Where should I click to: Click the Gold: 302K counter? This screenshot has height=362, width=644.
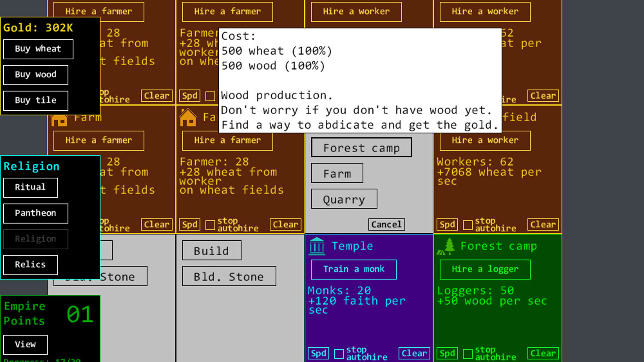point(38,28)
